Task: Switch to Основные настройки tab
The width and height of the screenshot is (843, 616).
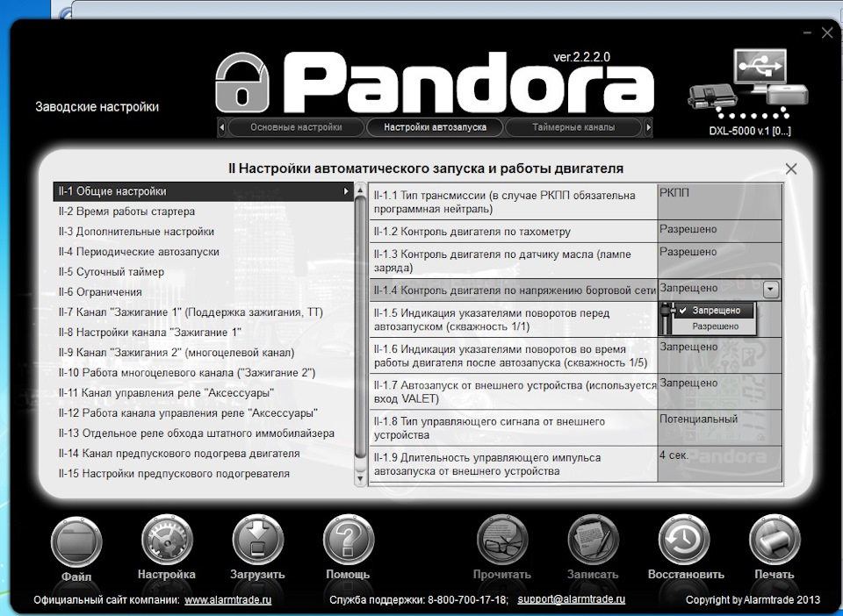Action: coord(296,127)
